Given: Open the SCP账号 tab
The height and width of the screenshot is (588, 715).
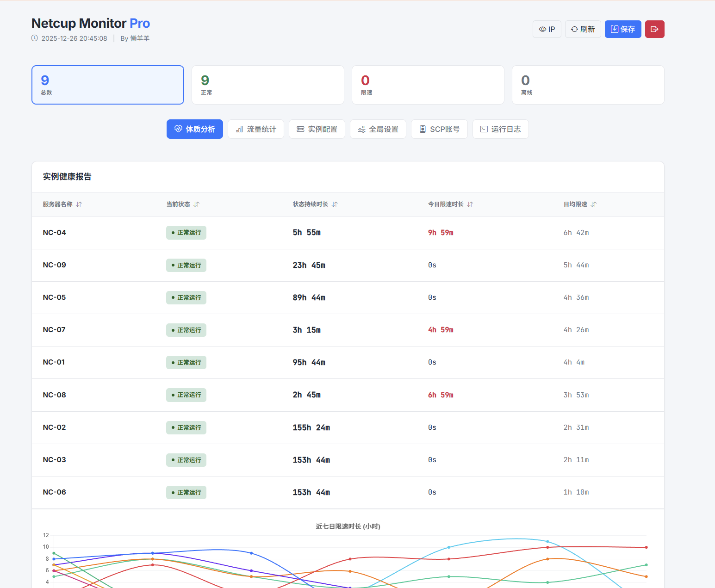Looking at the screenshot, I should click(439, 129).
